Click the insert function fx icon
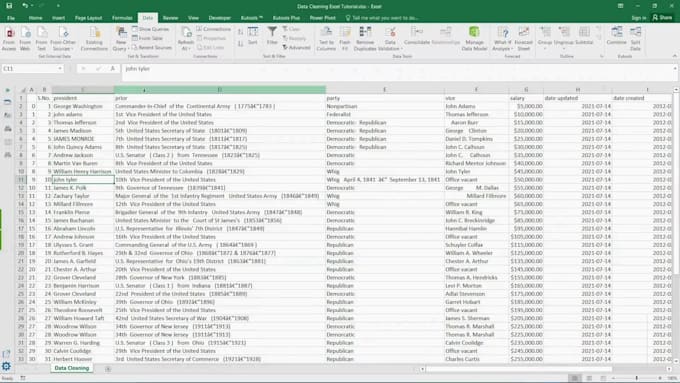Screen dimensions: 680x383 pyautogui.click(x=112, y=69)
